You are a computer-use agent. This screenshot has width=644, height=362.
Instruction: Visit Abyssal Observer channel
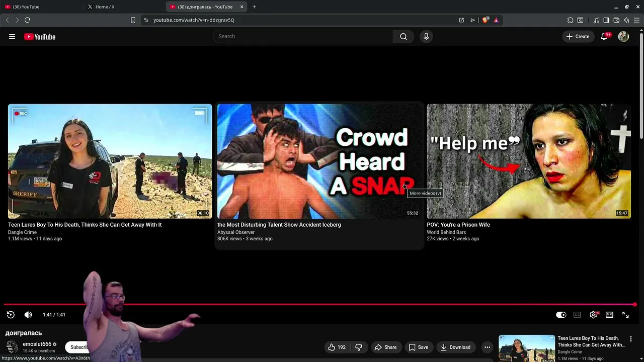click(236, 232)
